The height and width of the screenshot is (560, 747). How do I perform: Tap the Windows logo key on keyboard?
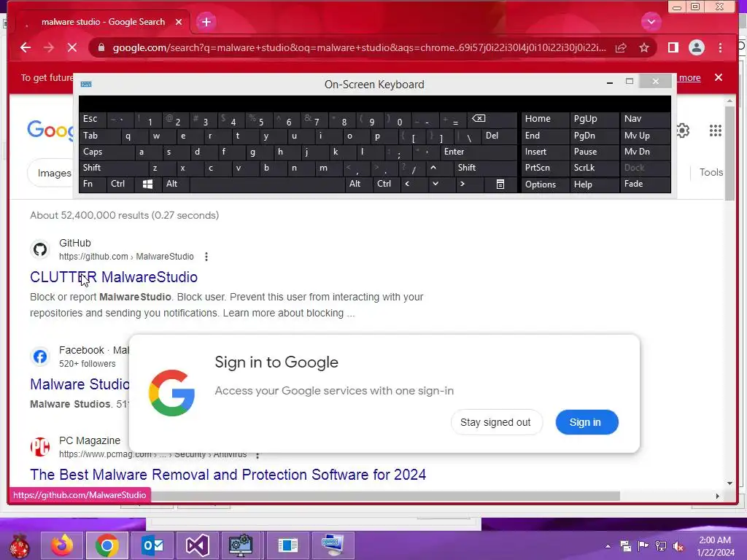(147, 184)
